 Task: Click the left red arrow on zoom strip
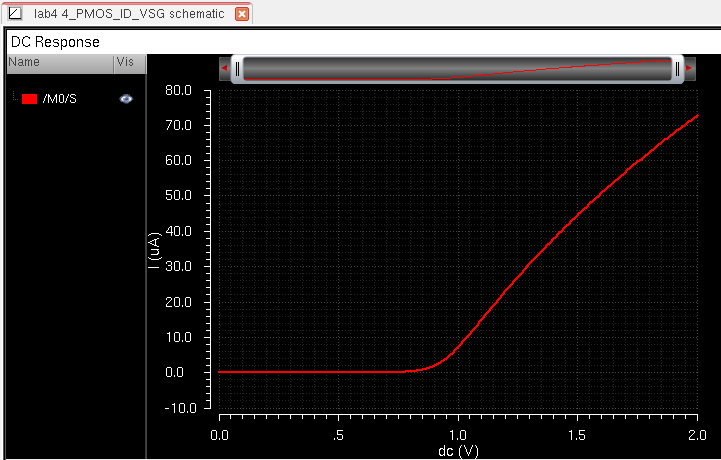(x=225, y=69)
